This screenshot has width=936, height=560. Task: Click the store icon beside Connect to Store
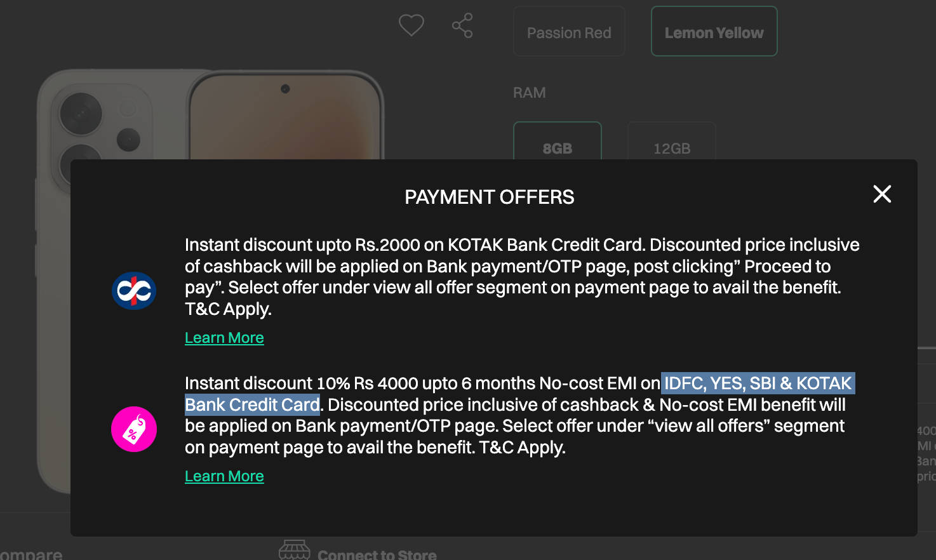(x=294, y=551)
